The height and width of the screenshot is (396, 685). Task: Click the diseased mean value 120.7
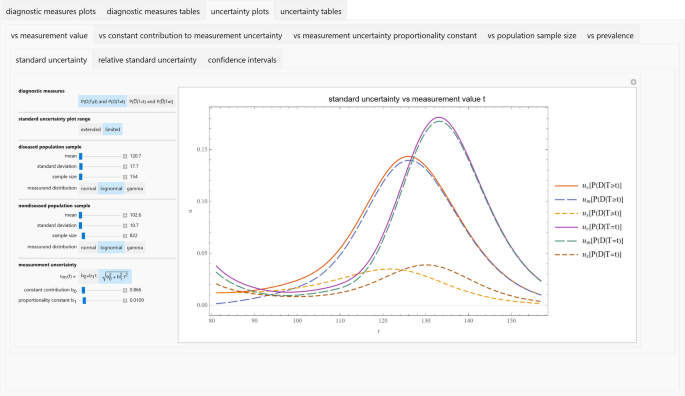(135, 156)
